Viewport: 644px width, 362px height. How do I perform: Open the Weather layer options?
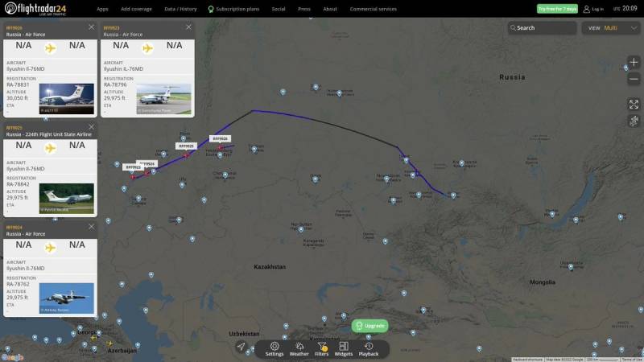tap(299, 349)
